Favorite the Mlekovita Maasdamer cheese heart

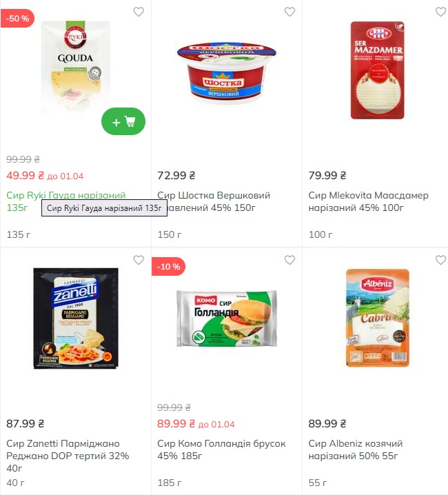440,12
